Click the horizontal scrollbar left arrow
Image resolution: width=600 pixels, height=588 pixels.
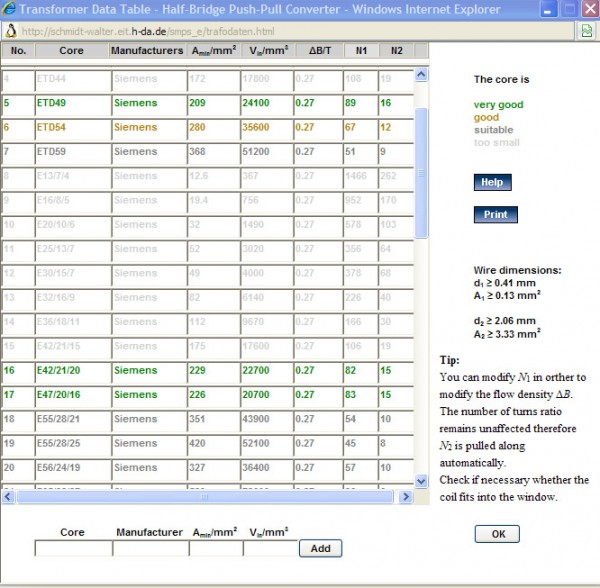click(x=9, y=496)
